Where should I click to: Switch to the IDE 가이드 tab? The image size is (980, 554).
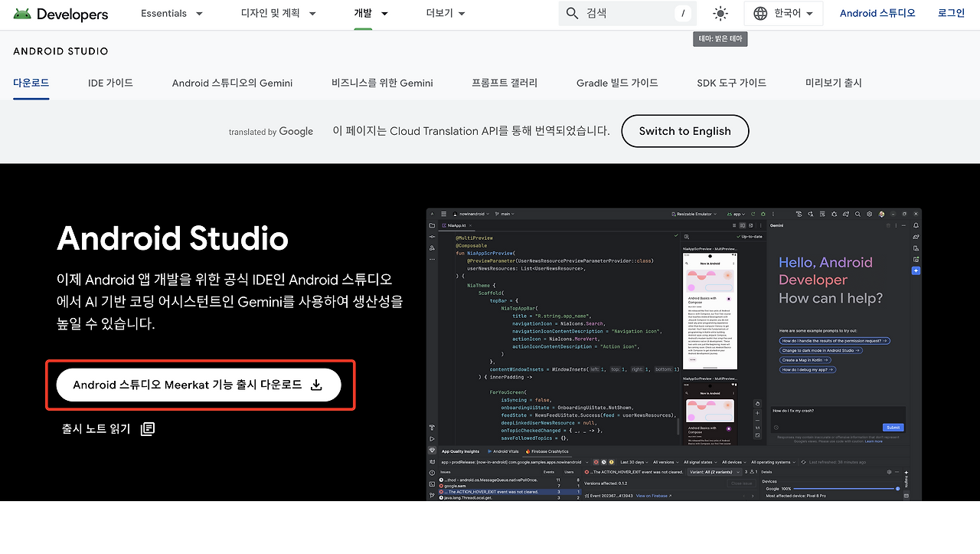(110, 83)
